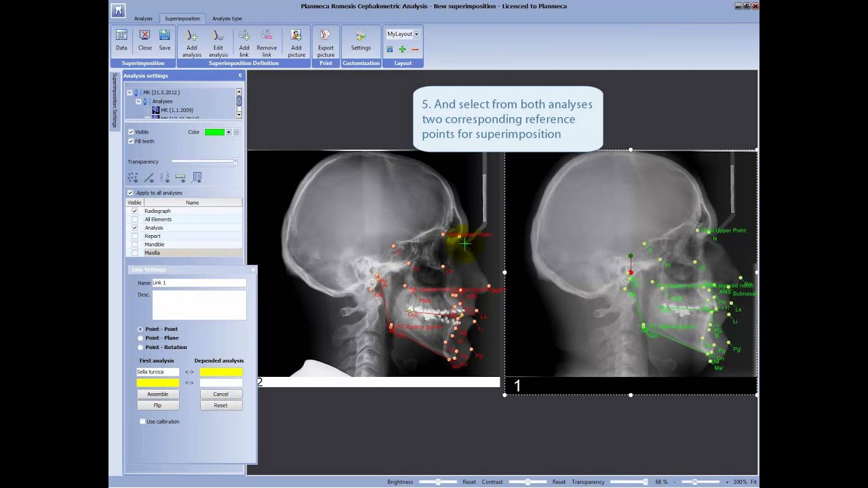The image size is (868, 488).
Task: Click the Planmeca tooth application icon
Action: point(119,9)
